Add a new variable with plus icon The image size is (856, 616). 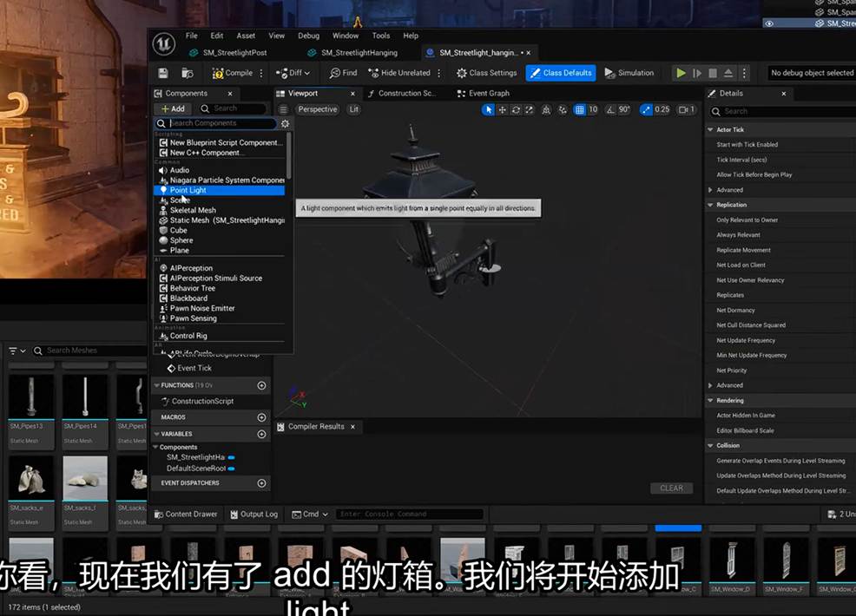[x=261, y=434]
